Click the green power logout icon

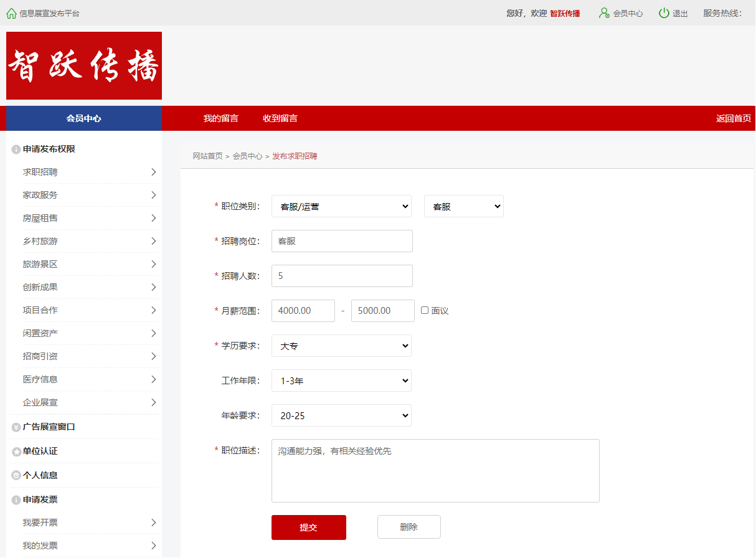point(664,13)
